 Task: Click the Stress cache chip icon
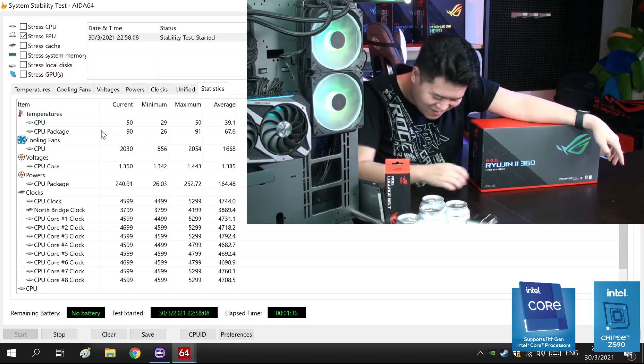13,45
